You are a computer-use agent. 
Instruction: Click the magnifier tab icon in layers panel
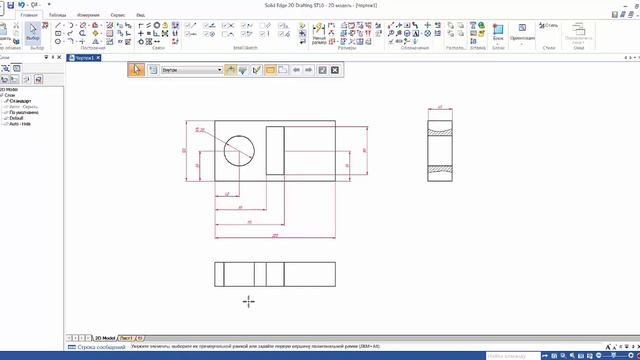click(x=6, y=69)
